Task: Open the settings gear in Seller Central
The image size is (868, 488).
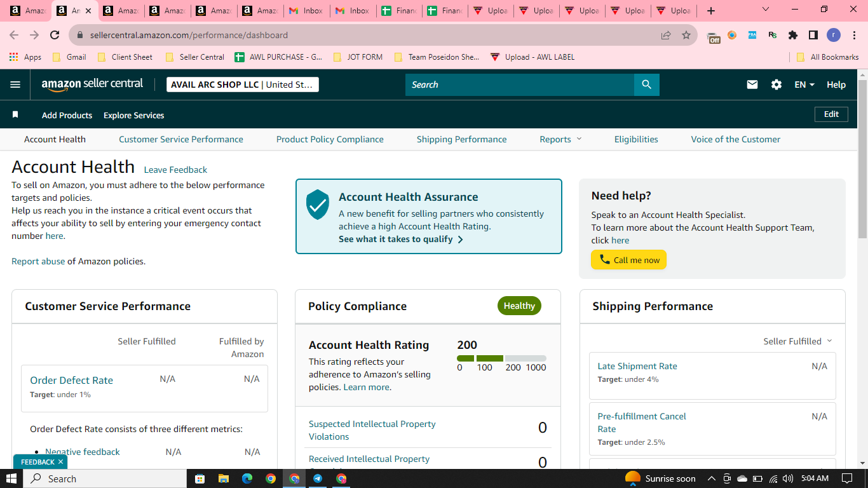Action: (776, 85)
